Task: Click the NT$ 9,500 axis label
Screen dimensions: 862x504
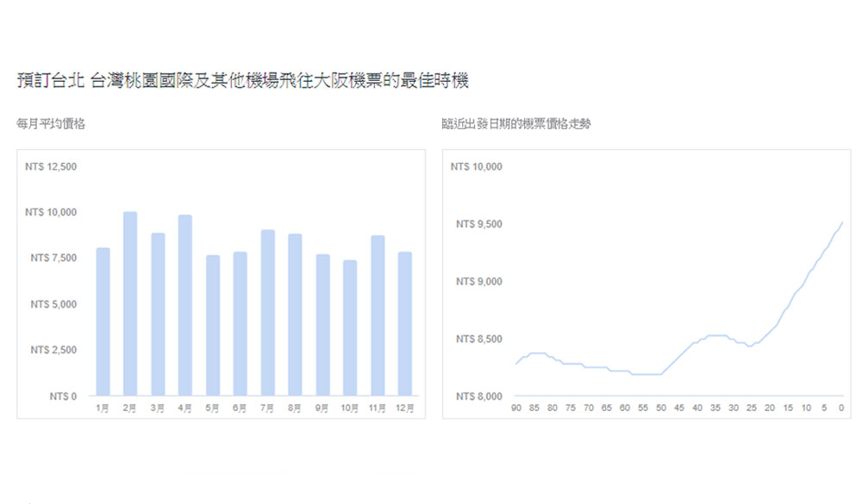Action: coord(478,224)
